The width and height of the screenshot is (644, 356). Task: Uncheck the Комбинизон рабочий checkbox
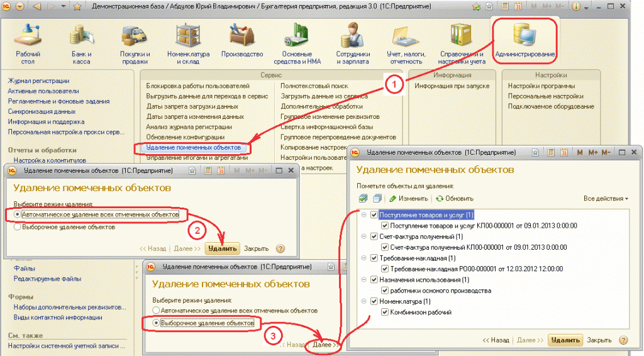pos(386,313)
